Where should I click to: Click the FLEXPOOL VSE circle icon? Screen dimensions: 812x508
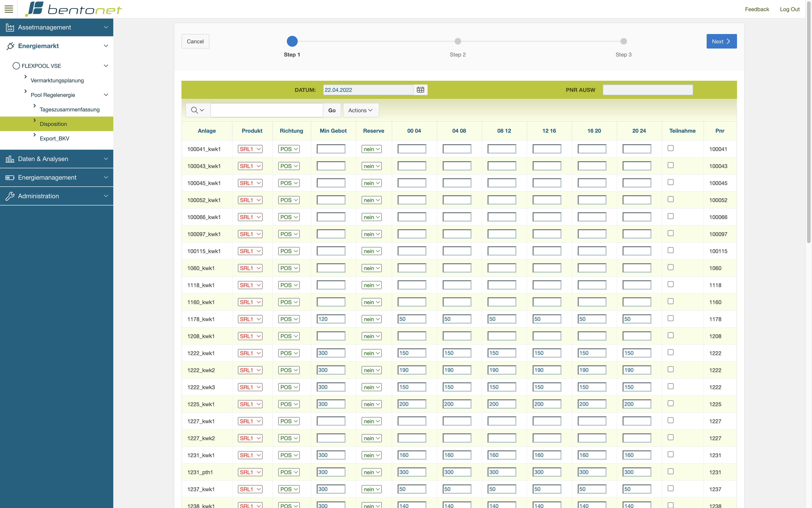[x=16, y=66]
